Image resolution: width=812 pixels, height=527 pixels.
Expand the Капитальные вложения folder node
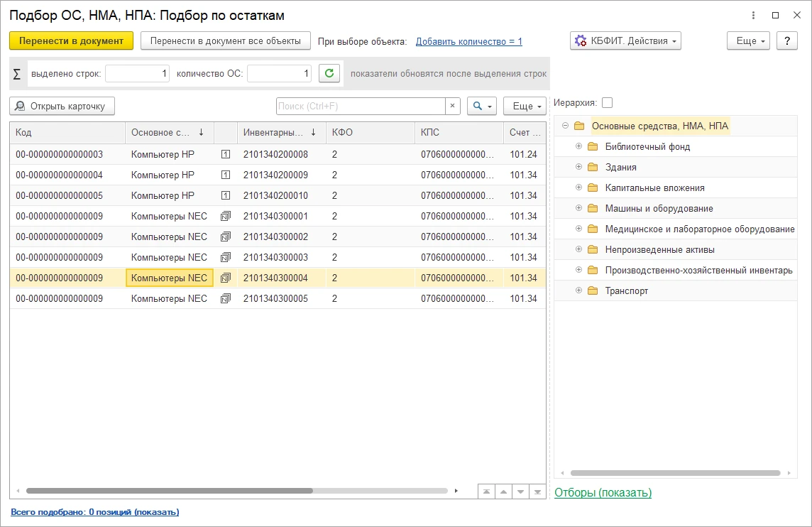[x=579, y=188]
